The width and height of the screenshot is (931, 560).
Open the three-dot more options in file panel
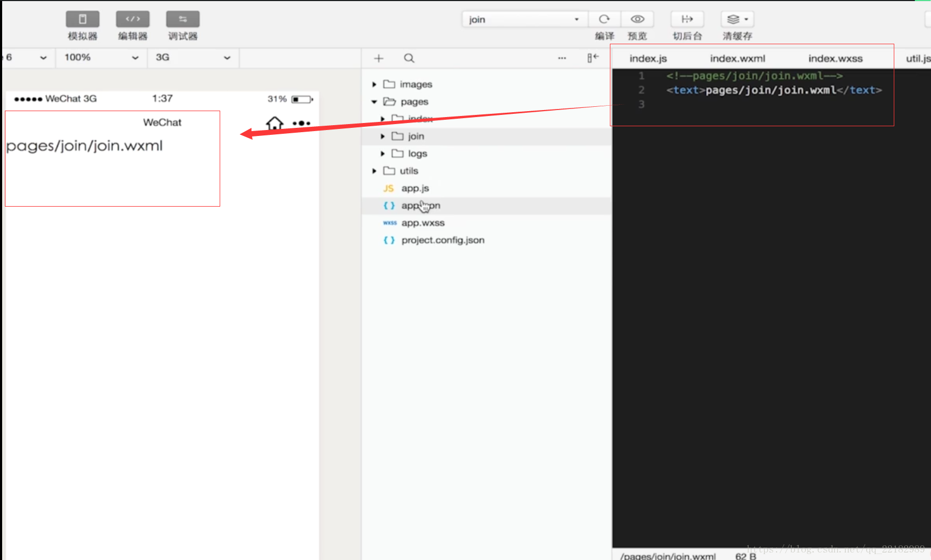tap(562, 58)
